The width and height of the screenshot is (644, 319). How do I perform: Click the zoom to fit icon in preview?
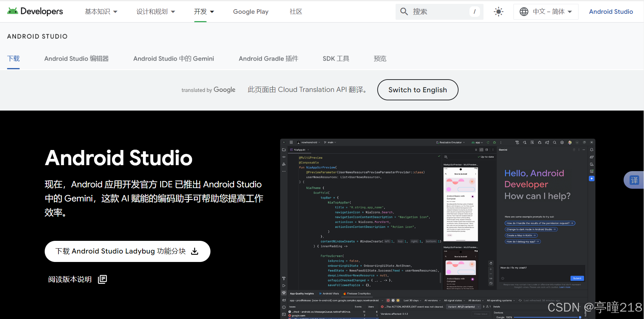491,283
